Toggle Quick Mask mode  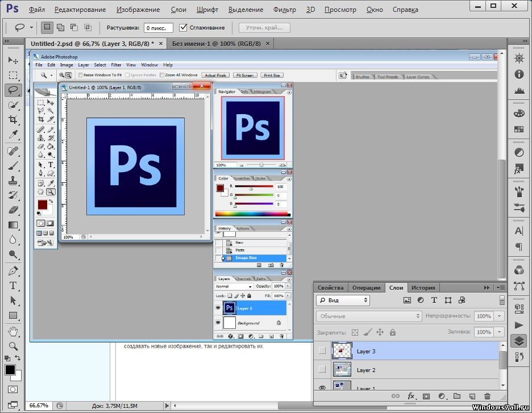coord(13,389)
